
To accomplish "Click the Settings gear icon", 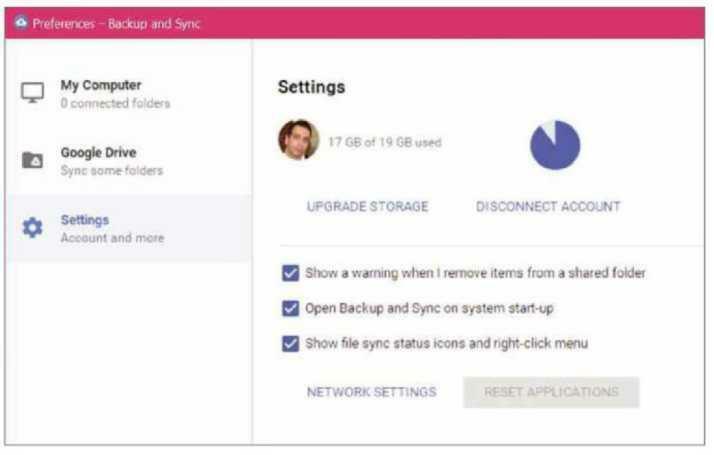I will (32, 227).
